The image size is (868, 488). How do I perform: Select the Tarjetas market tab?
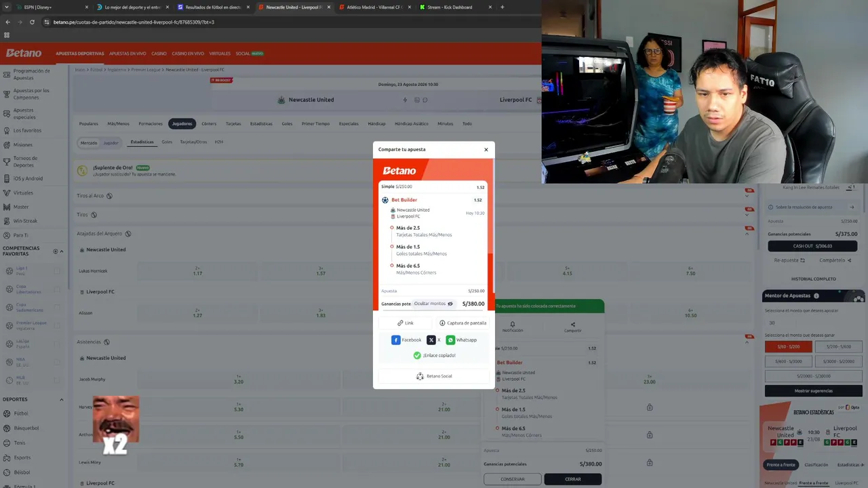click(x=233, y=123)
